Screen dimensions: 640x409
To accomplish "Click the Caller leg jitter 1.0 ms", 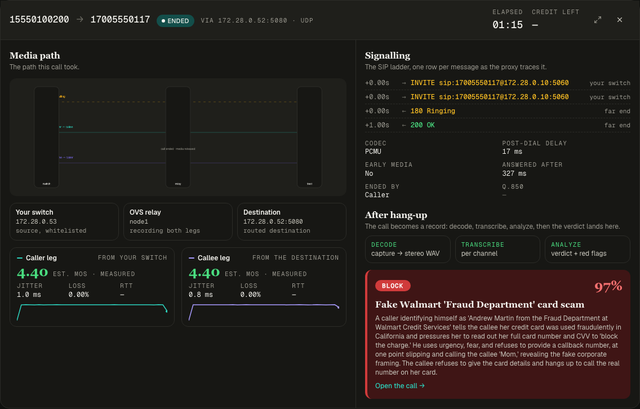I will pos(29,294).
